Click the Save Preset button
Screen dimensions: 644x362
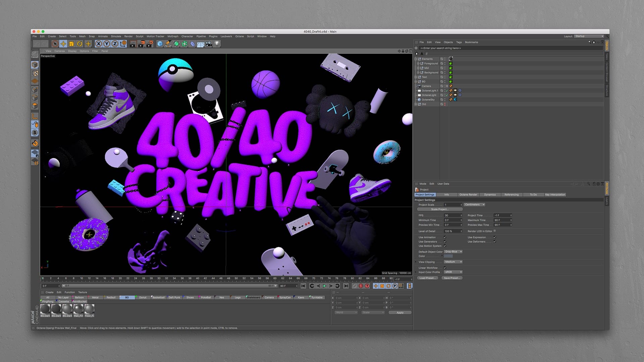coord(452,278)
